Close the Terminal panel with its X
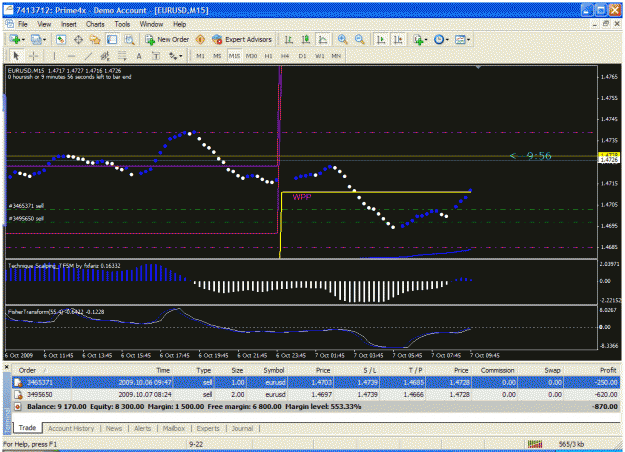 (x=6, y=367)
